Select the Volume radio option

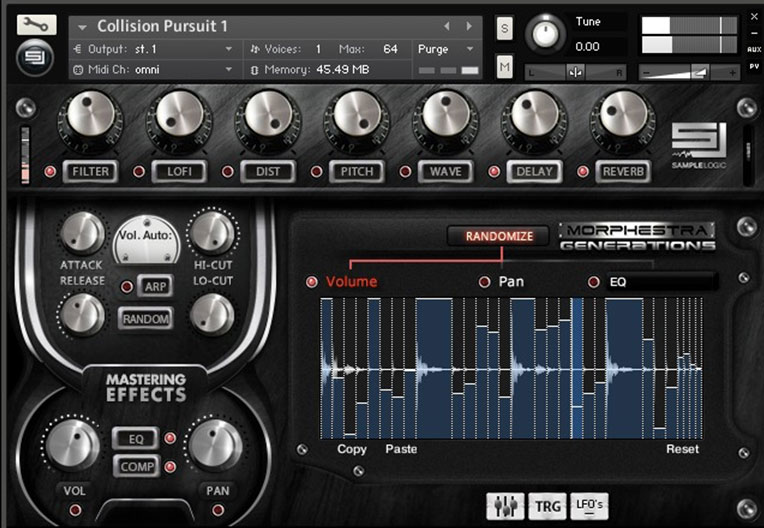tap(311, 282)
